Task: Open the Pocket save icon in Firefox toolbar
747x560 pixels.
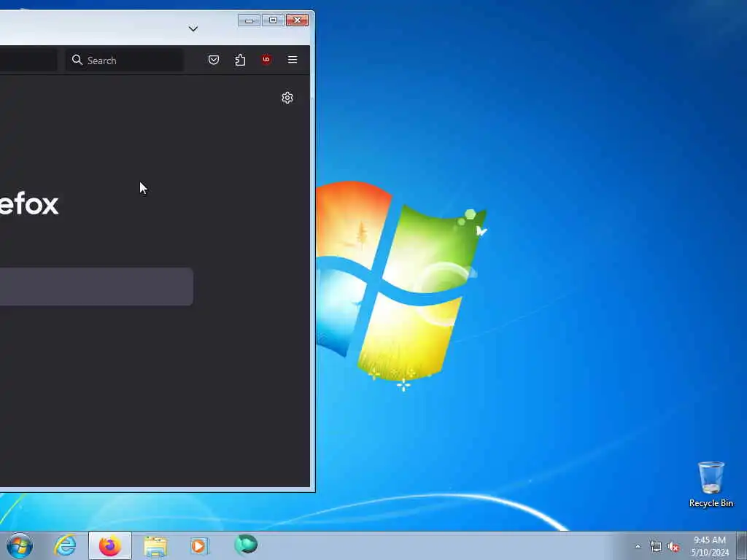Action: point(214,60)
